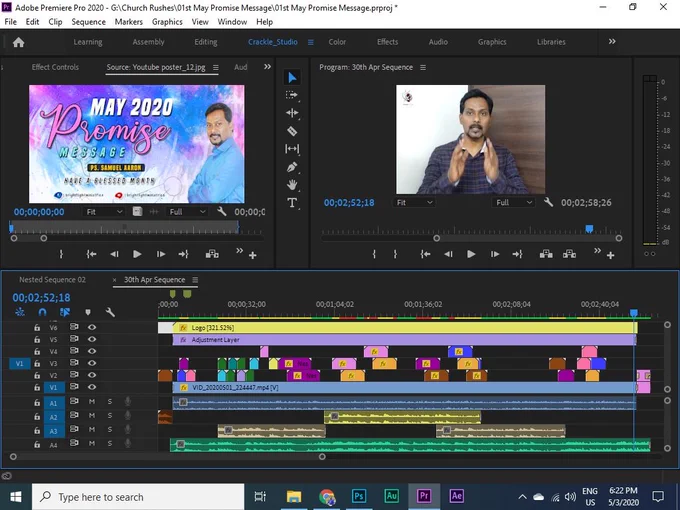The image size is (680, 510).
Task: Click the Program monitor playhead marker
Action: 589,229
